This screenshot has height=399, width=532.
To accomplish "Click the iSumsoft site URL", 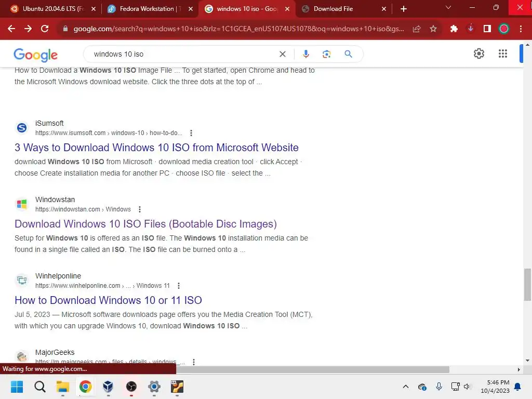I will tap(109, 133).
